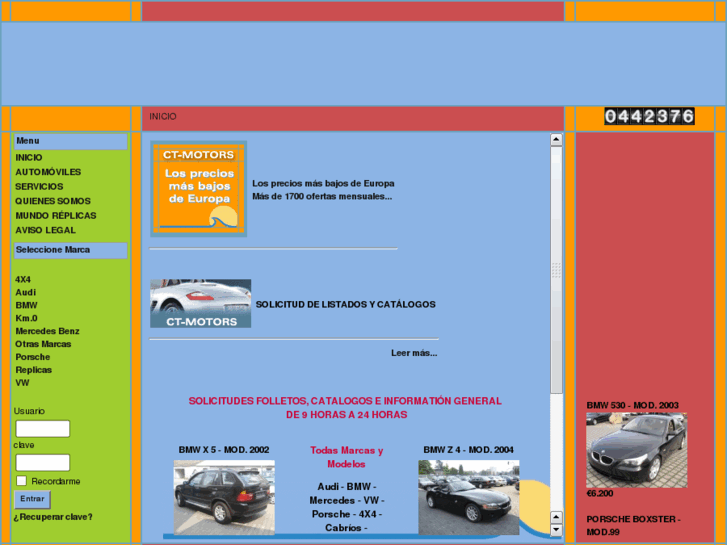The width and height of the screenshot is (727, 545).
Task: Select the SOLICITUDES FOLLETOS, CATALOGOS heading
Action: click(x=345, y=401)
